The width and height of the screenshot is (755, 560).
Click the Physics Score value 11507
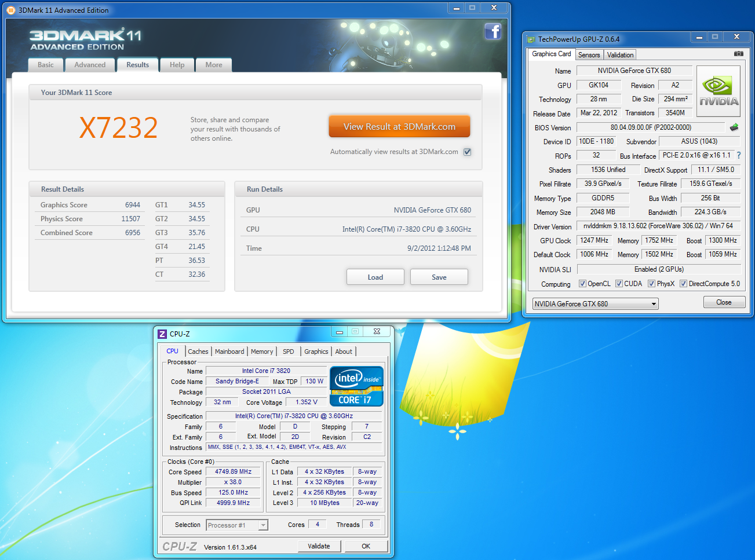131,219
